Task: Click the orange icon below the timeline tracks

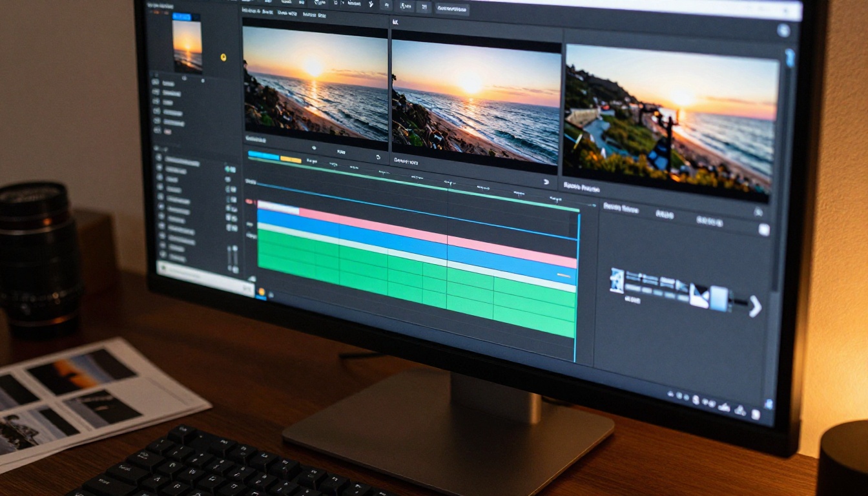Action: pyautogui.click(x=262, y=291)
